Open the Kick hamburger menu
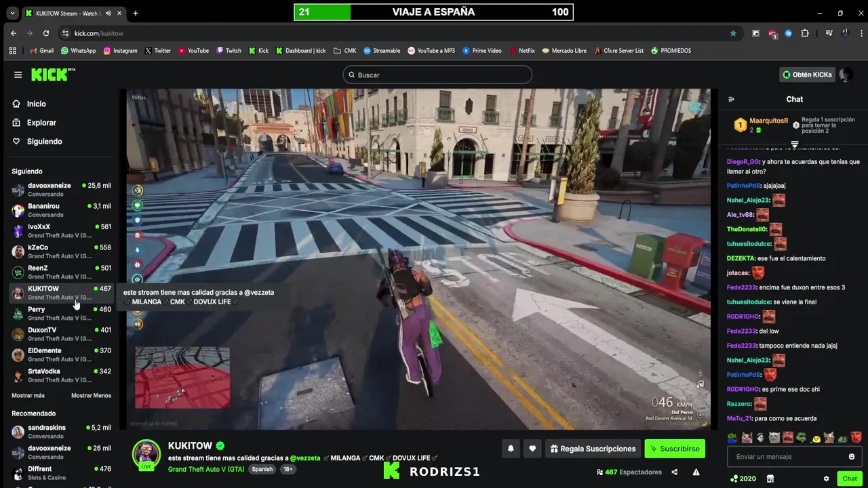This screenshot has height=488, width=868. pos(18,75)
